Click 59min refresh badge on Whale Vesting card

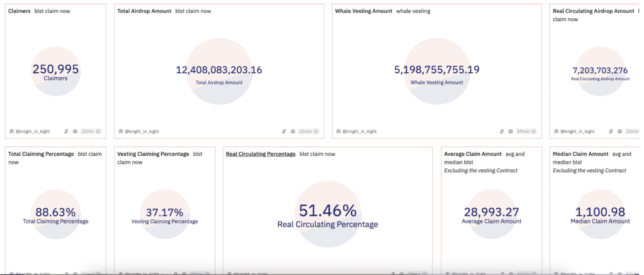[526, 131]
